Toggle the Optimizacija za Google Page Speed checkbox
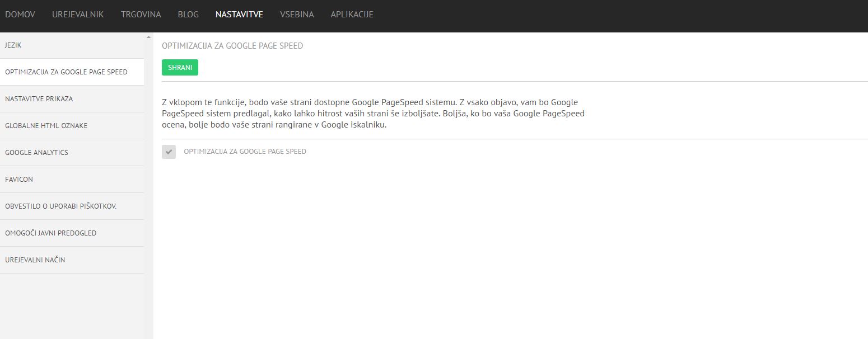The image size is (868, 339). (169, 152)
